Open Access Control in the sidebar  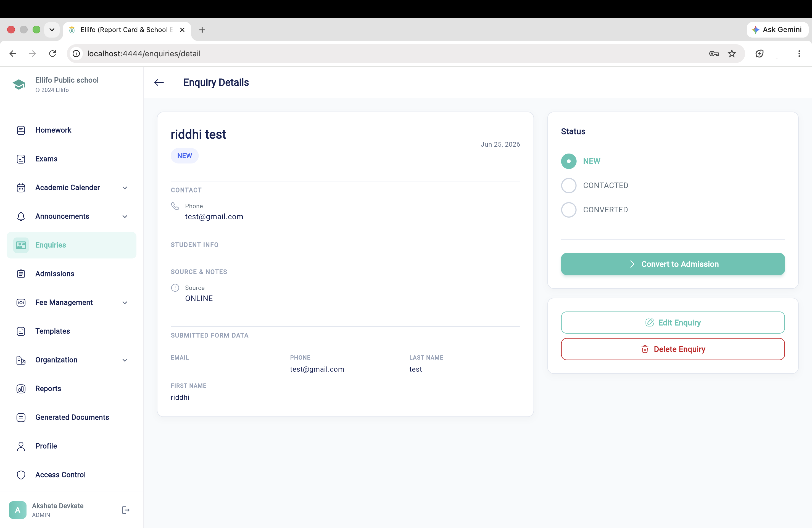[x=71, y=475]
